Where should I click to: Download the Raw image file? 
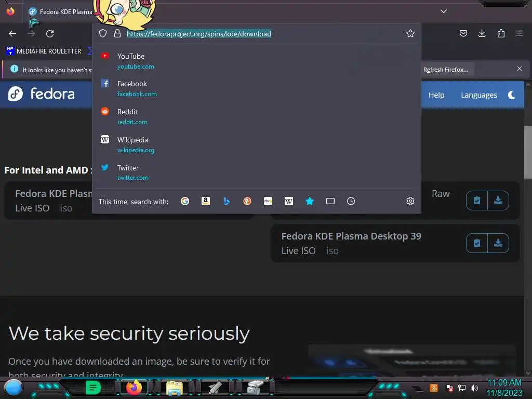(498, 201)
